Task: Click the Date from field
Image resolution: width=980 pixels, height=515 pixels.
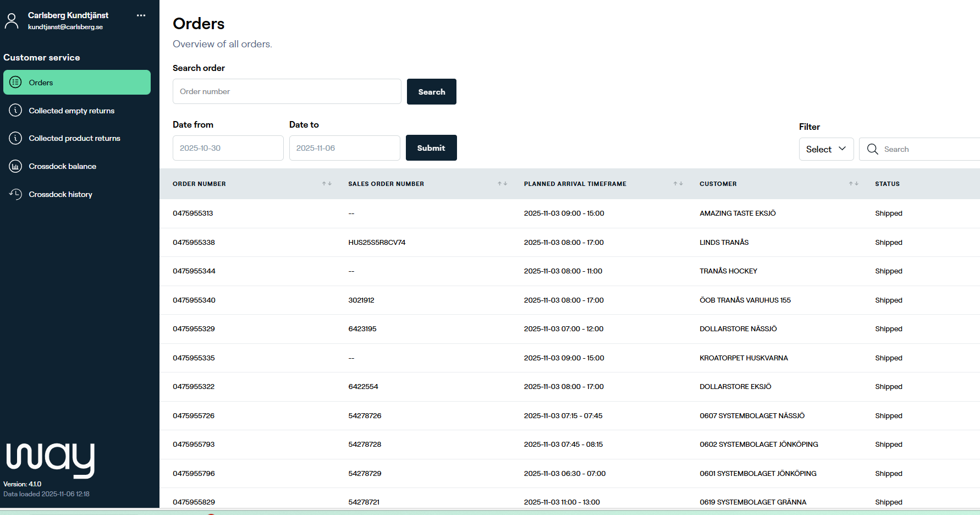Action: 228,148
